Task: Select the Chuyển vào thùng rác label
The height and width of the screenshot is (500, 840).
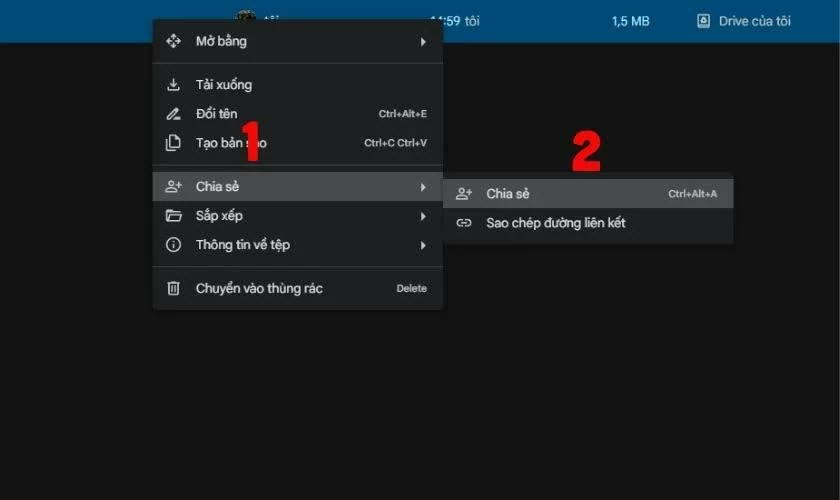Action: click(x=259, y=289)
